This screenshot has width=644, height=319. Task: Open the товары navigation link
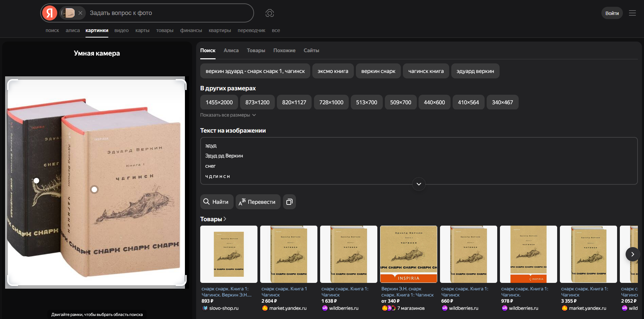tap(165, 30)
